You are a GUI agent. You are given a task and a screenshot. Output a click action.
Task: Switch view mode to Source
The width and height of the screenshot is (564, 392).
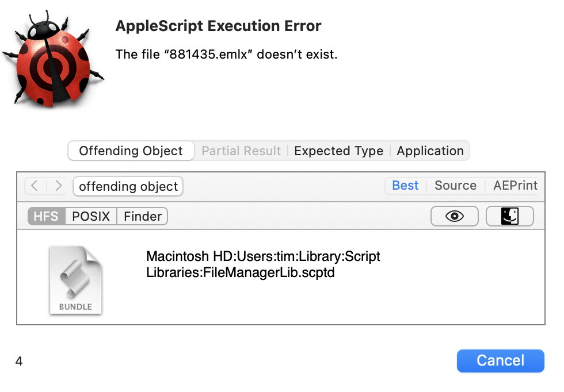[x=455, y=185]
